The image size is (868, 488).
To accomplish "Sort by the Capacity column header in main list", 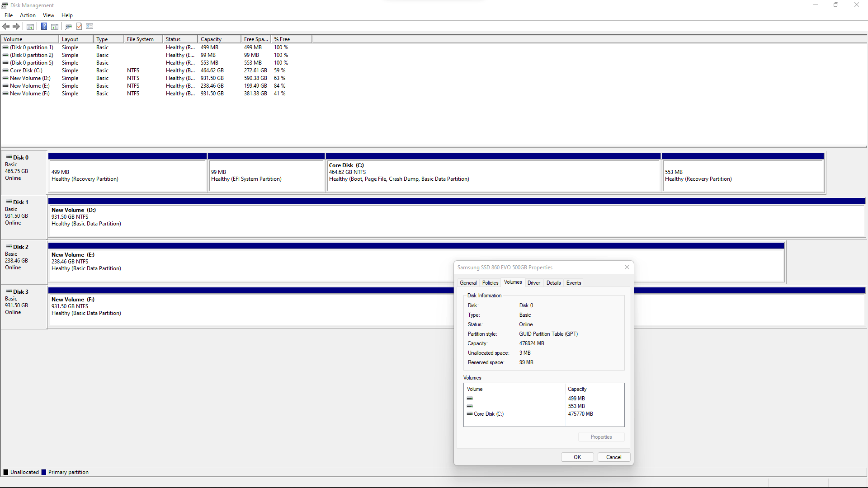I will (219, 39).
